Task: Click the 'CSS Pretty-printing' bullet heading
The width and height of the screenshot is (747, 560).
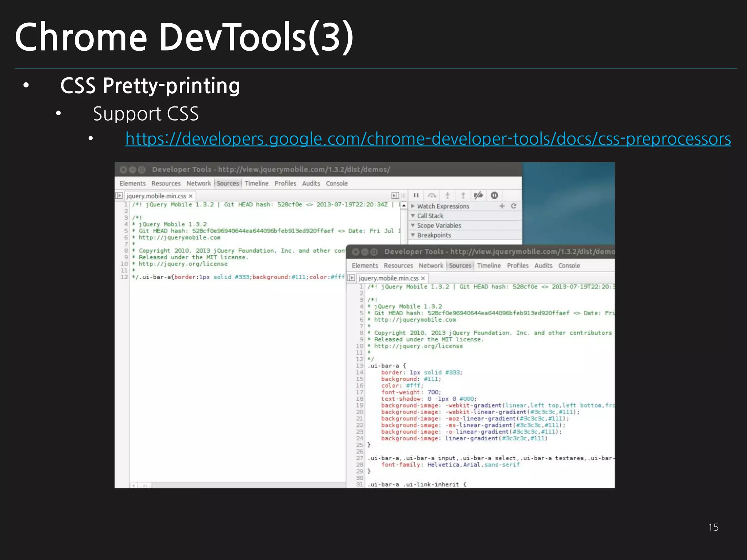Action: 150,86
